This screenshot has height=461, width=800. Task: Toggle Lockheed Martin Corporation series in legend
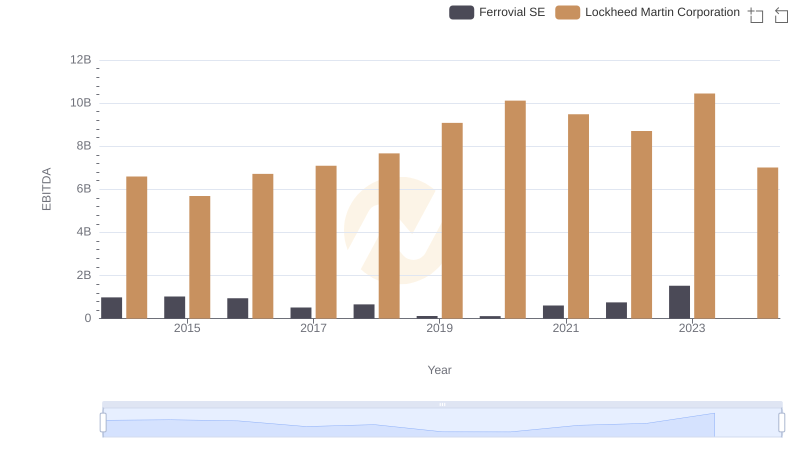point(647,12)
